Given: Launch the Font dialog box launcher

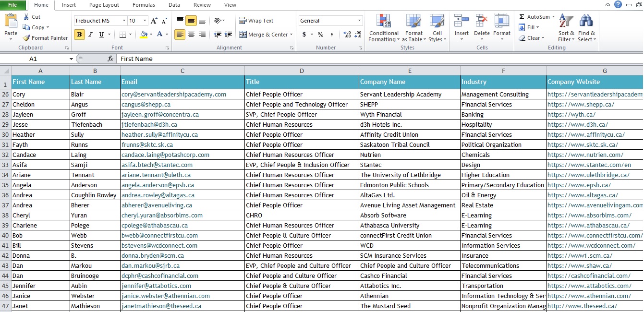Looking at the screenshot, I should pos(167,48).
